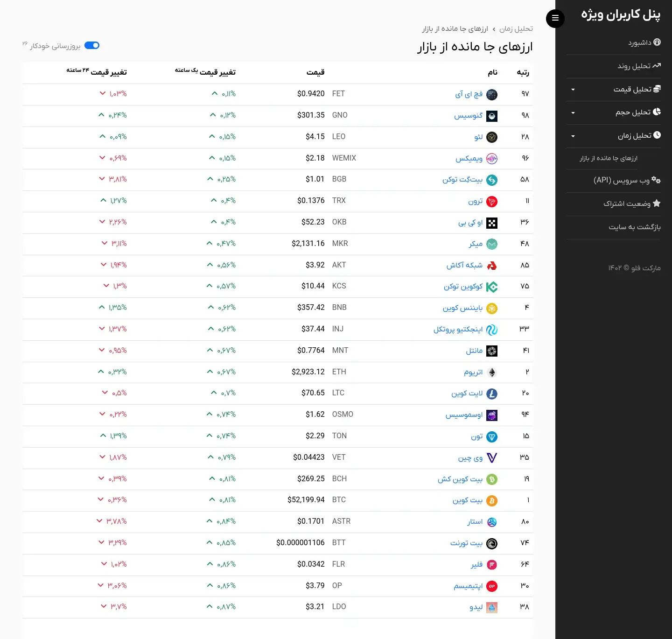Click the clock icon beside تحلیل زمان
The height and width of the screenshot is (639, 672).
(657, 135)
